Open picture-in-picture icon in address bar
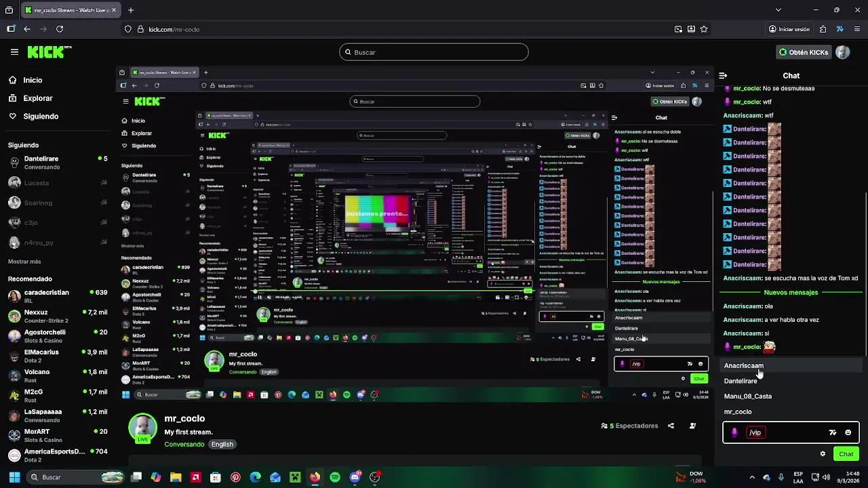Viewport: 868px width, 488px height. [678, 29]
